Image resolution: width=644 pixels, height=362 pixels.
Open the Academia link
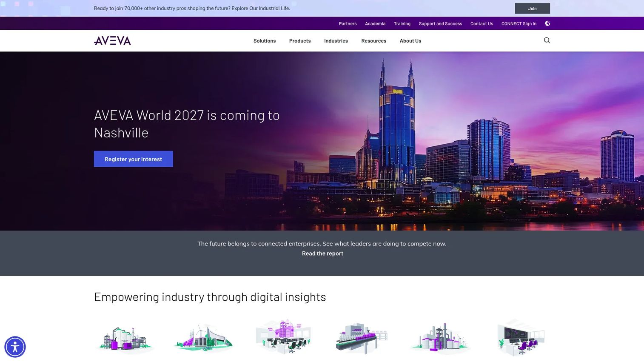[x=375, y=24]
